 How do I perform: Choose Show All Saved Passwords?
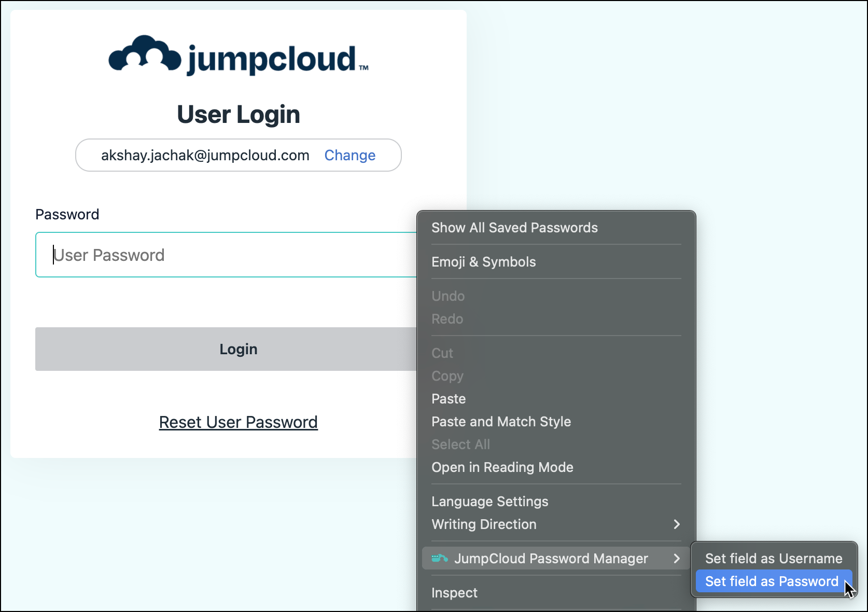point(515,227)
